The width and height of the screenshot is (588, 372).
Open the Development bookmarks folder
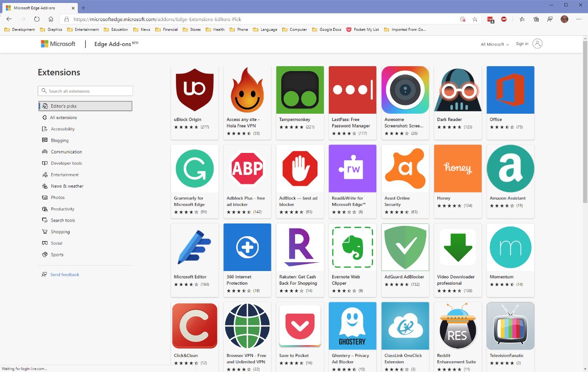point(20,29)
